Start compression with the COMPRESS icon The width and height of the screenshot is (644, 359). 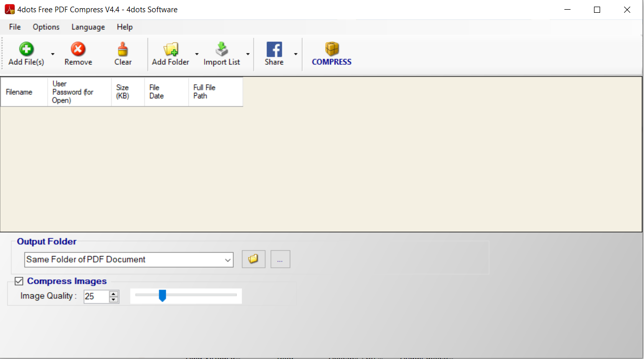(x=332, y=49)
